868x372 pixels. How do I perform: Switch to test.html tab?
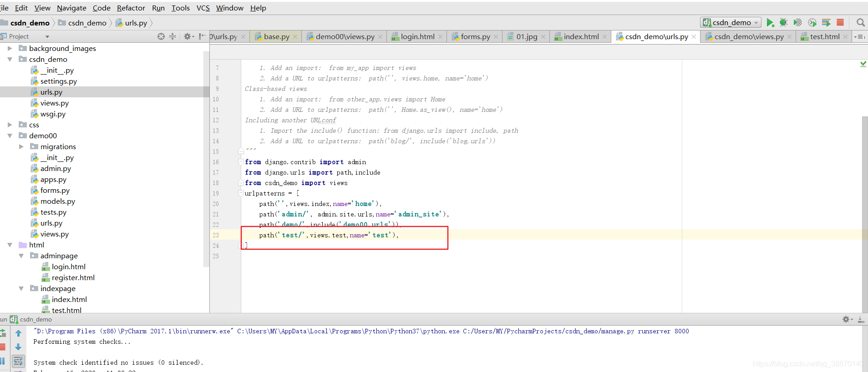point(824,37)
